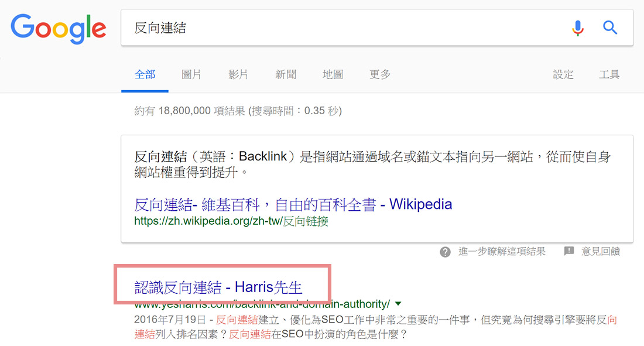Switch to the 圖片 tab
Image resolution: width=644 pixels, height=346 pixels.
point(191,74)
